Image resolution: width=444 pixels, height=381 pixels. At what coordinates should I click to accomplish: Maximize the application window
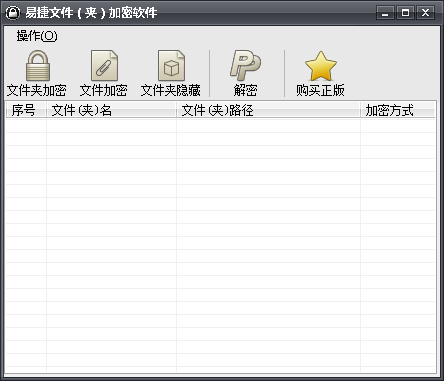pos(405,13)
